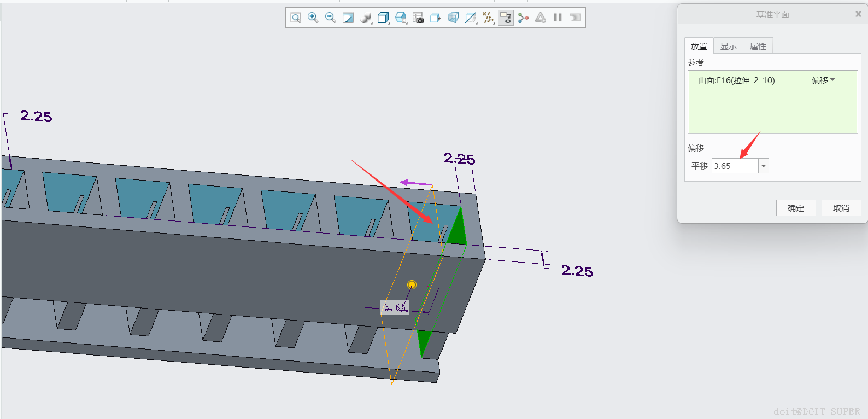Click the diagonal section-plane toolbar icon

click(471, 18)
